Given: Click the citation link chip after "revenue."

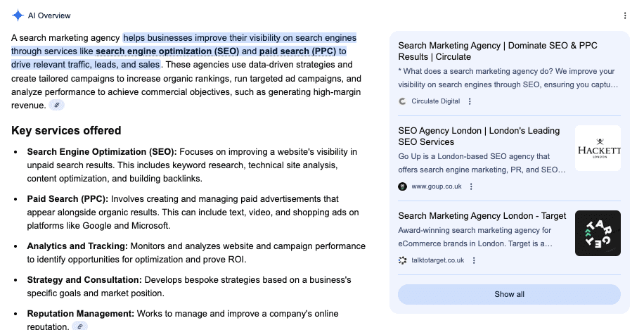Looking at the screenshot, I should coord(57,106).
